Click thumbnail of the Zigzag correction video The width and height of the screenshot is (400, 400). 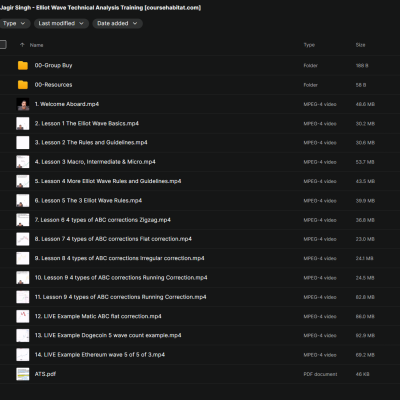coord(23,220)
